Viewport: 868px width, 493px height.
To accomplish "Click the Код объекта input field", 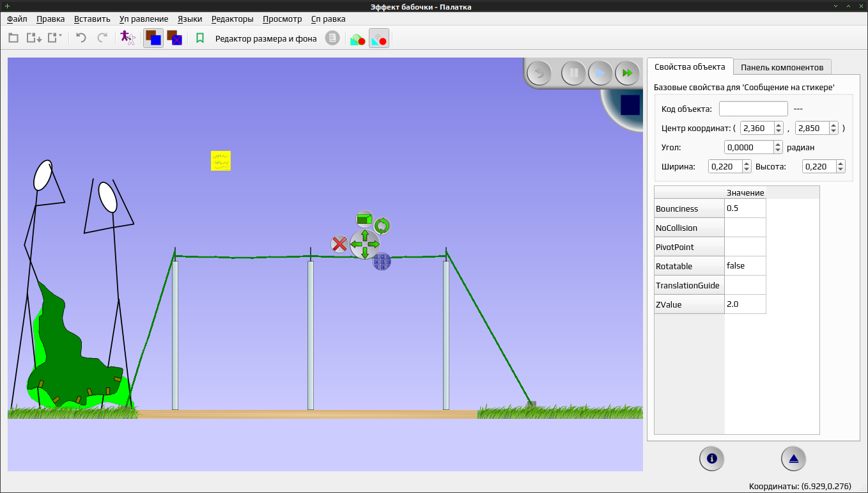I will pyautogui.click(x=754, y=109).
